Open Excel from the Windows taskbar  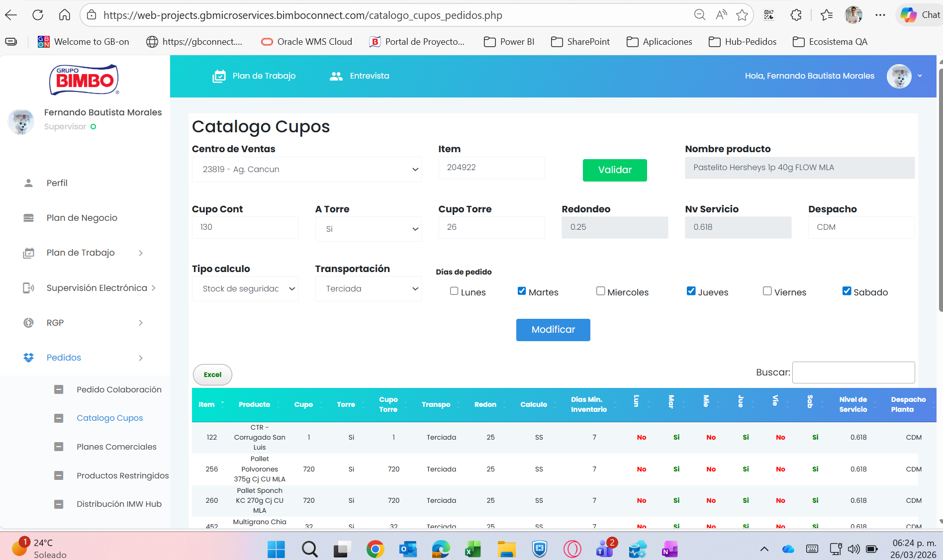472,549
